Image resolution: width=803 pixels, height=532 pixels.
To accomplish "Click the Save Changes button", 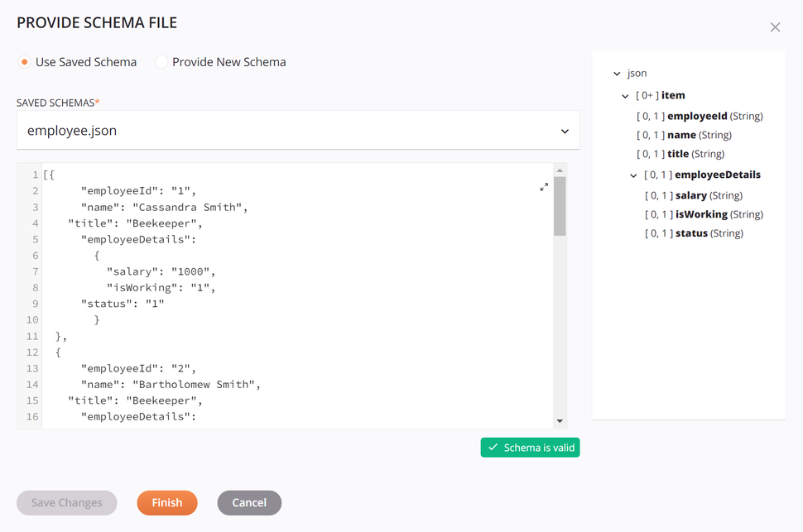I will pyautogui.click(x=66, y=503).
